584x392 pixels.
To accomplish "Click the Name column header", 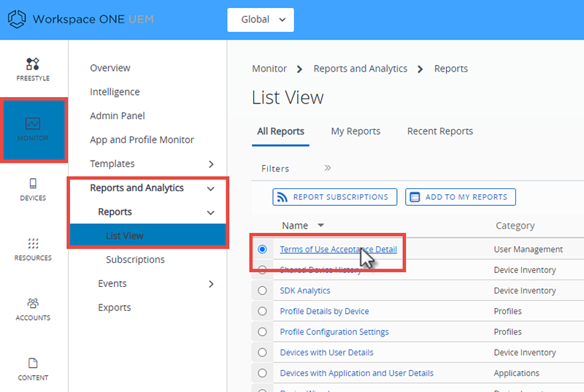I will pos(295,226).
